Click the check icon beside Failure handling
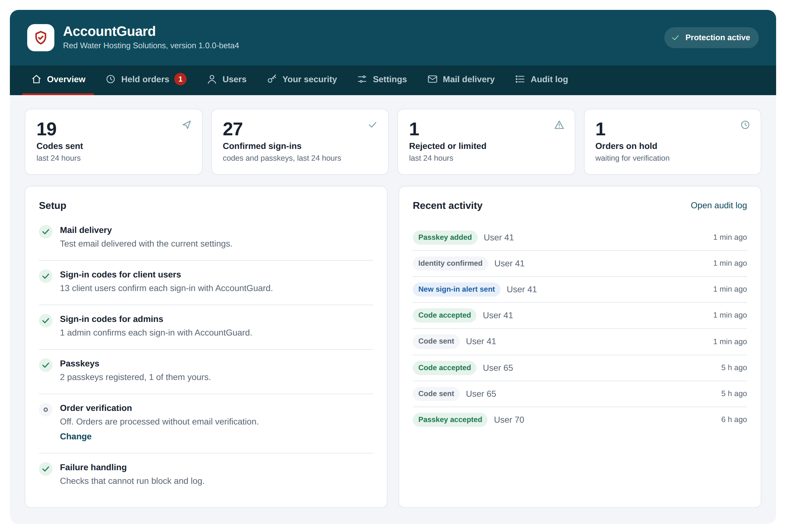The image size is (786, 532). [x=46, y=469]
